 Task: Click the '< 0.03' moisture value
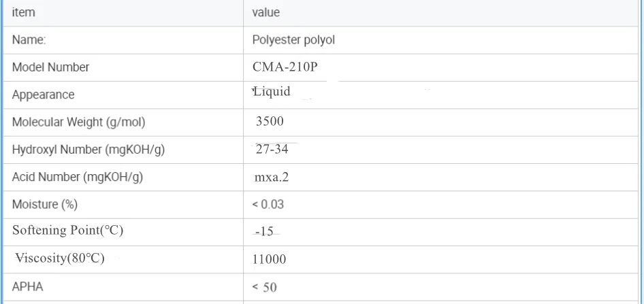coord(268,204)
